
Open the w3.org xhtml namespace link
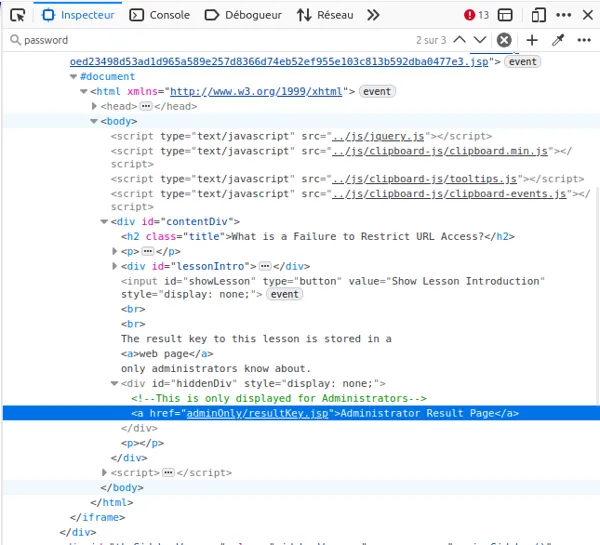[256, 91]
